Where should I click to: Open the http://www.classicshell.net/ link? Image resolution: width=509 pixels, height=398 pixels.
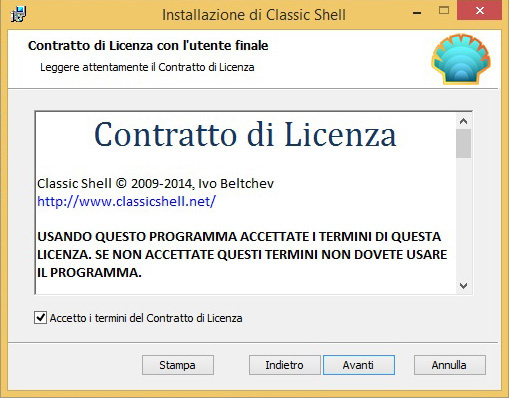127,201
